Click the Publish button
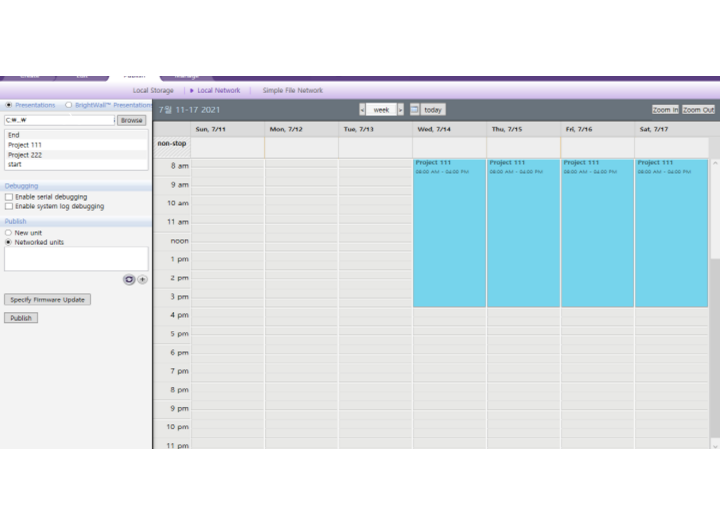The image size is (720, 525). pyautogui.click(x=20, y=318)
